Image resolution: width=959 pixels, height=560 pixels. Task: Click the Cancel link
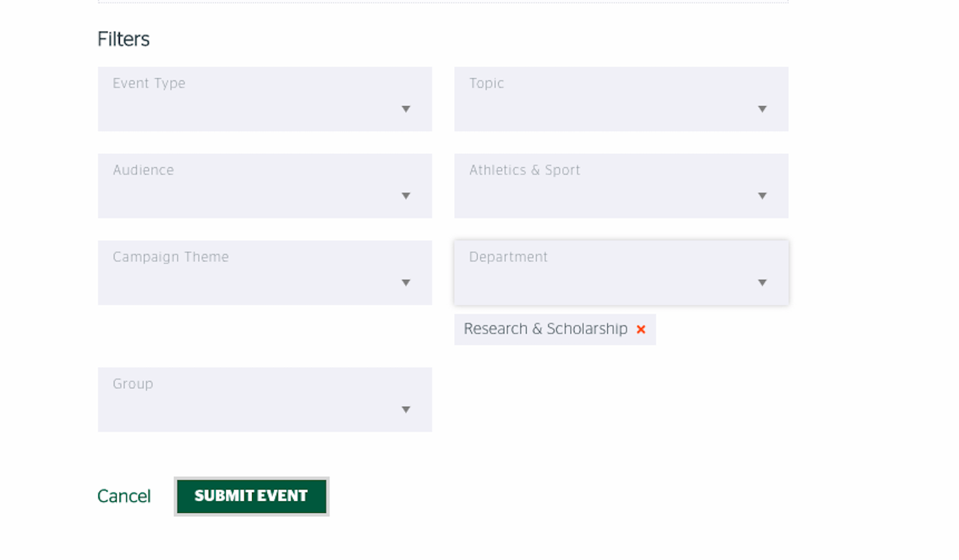click(x=124, y=497)
